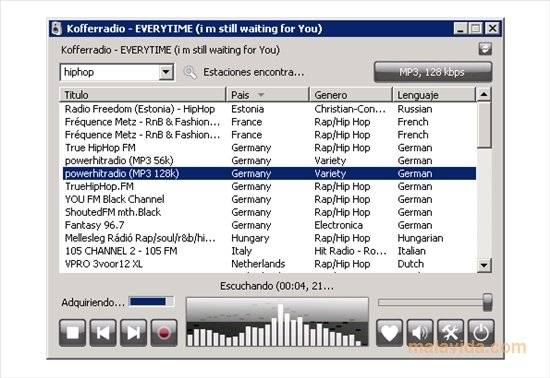Add station to favorites with heart icon
550x378 pixels.
389,332
